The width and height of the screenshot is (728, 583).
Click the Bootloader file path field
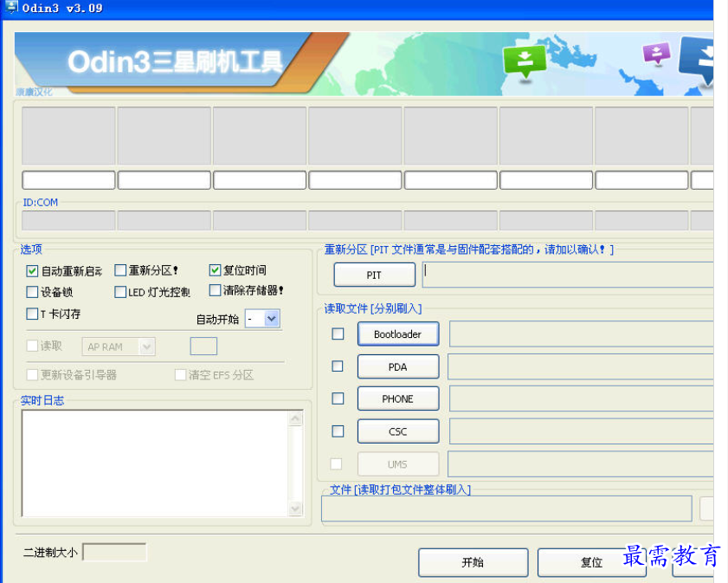point(582,334)
